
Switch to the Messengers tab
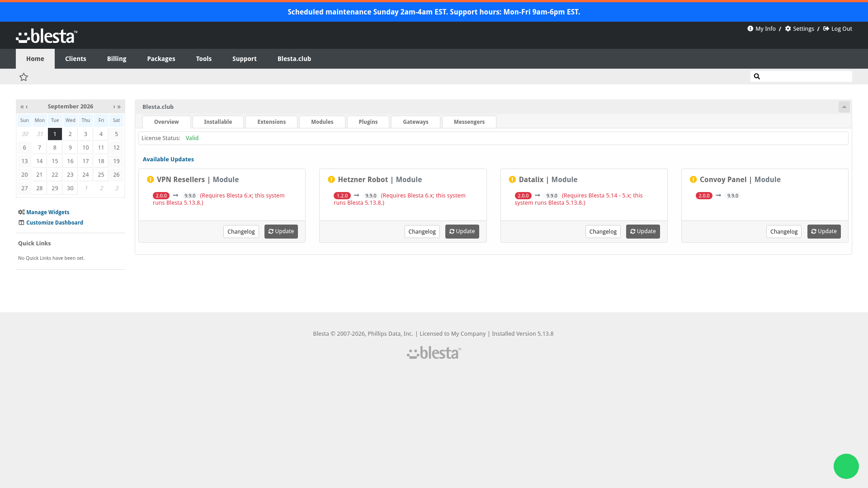pyautogui.click(x=469, y=122)
